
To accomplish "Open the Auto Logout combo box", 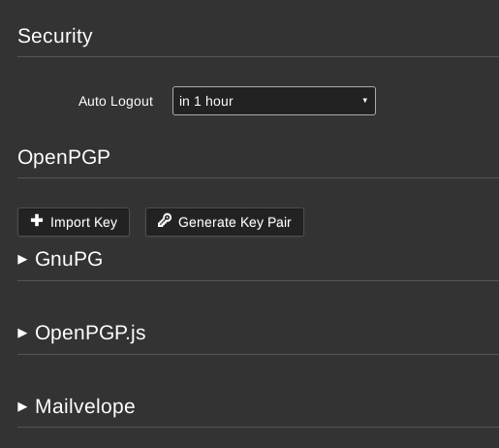I will [274, 101].
